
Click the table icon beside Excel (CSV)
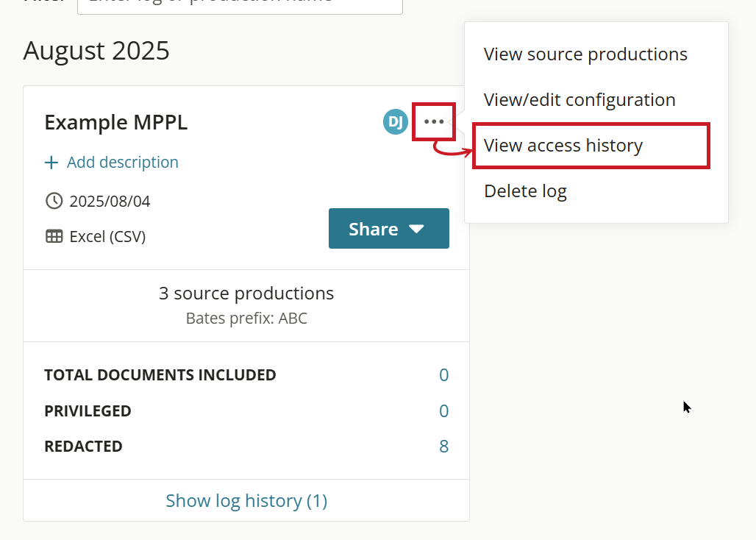click(x=54, y=237)
